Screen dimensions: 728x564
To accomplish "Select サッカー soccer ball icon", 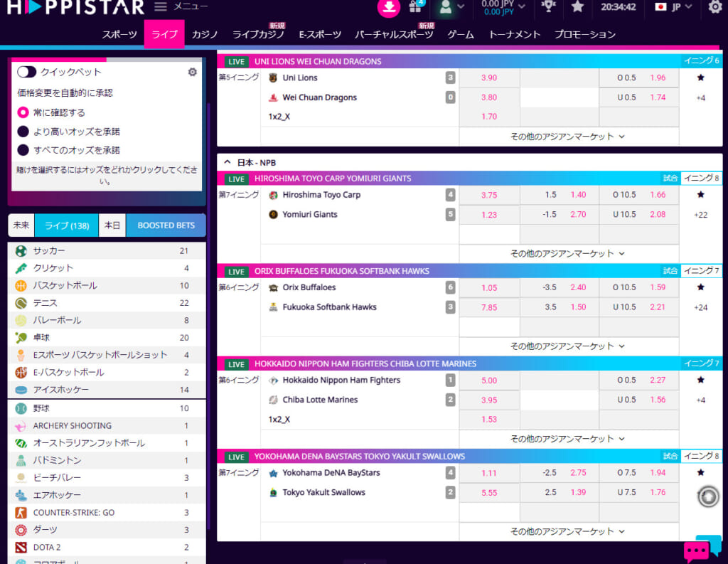I will (21, 251).
